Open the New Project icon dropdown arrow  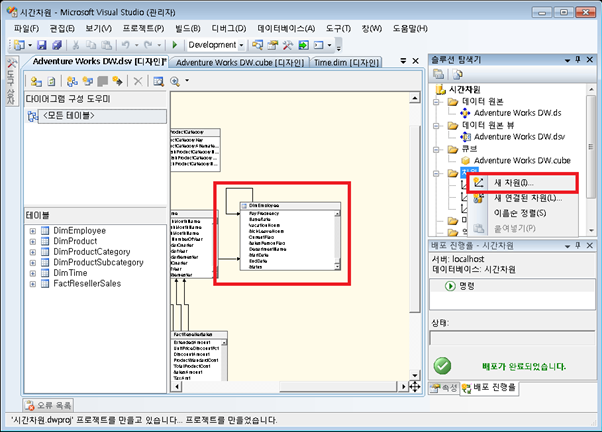(x=30, y=45)
